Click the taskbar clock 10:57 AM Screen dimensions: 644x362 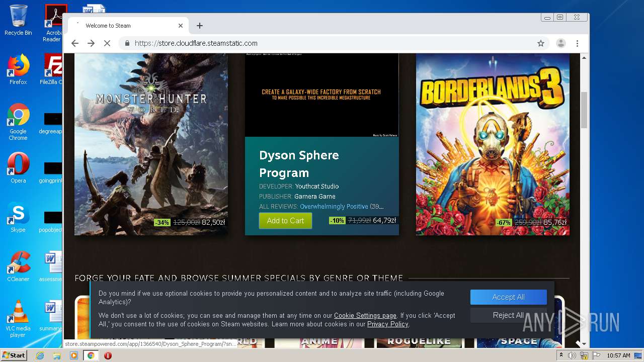pos(618,355)
